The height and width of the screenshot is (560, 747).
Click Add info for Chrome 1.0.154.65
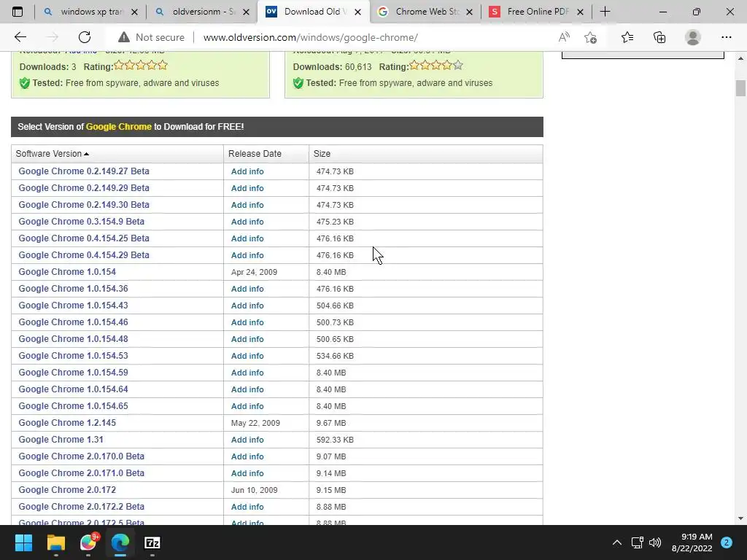(247, 406)
